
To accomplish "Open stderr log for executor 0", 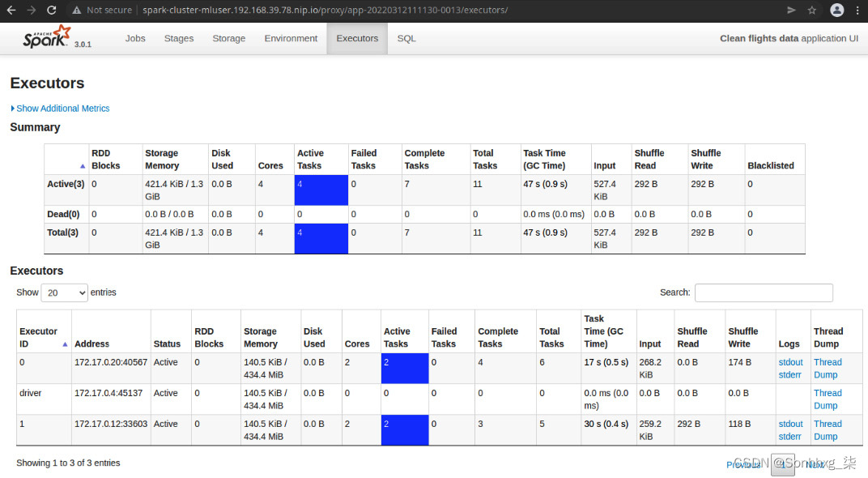I will [x=790, y=374].
